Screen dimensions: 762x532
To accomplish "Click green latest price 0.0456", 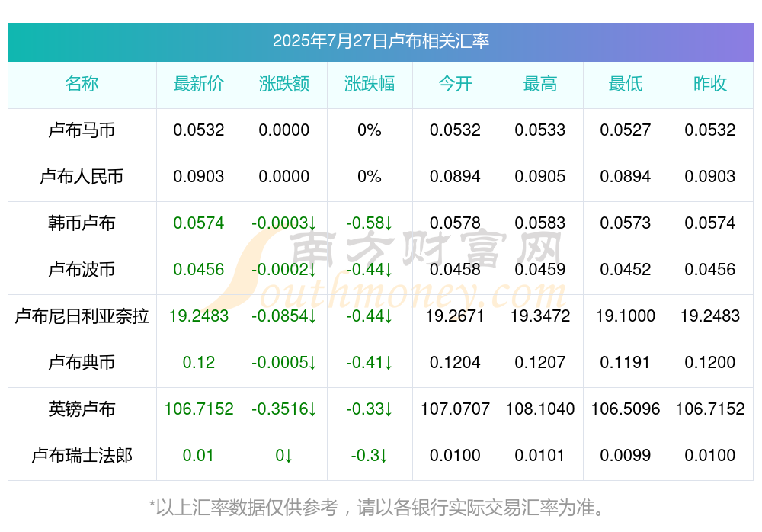I will 199,269.
